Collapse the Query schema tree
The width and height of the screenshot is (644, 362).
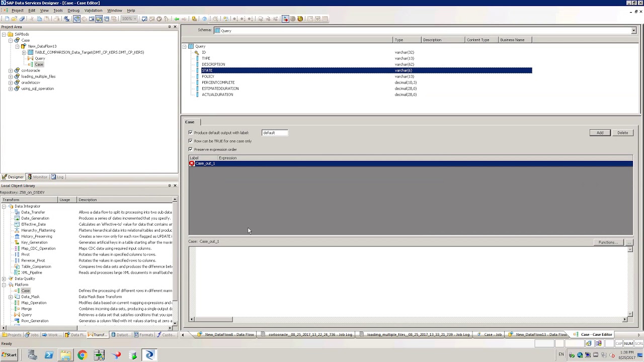click(184, 46)
